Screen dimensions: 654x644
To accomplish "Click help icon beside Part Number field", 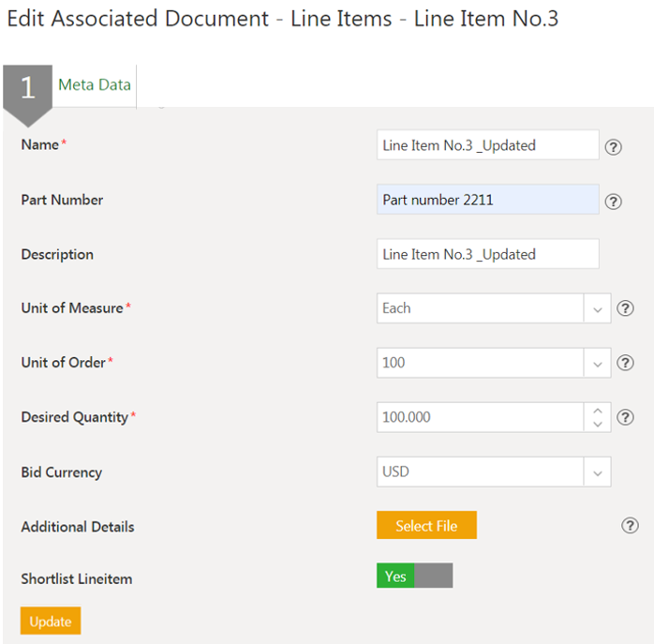I will [x=614, y=202].
